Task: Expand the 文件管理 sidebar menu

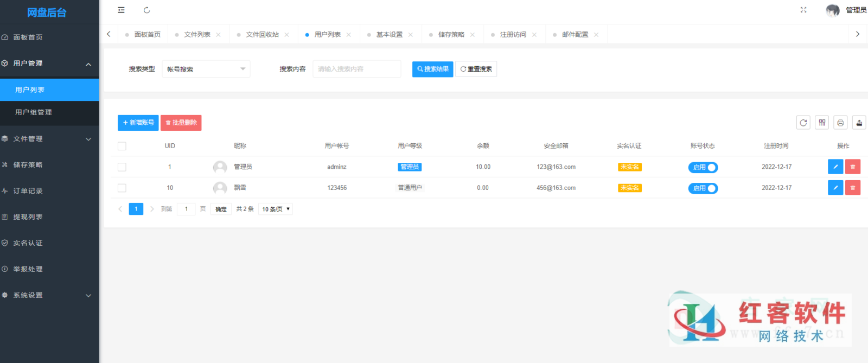Action: click(49, 139)
